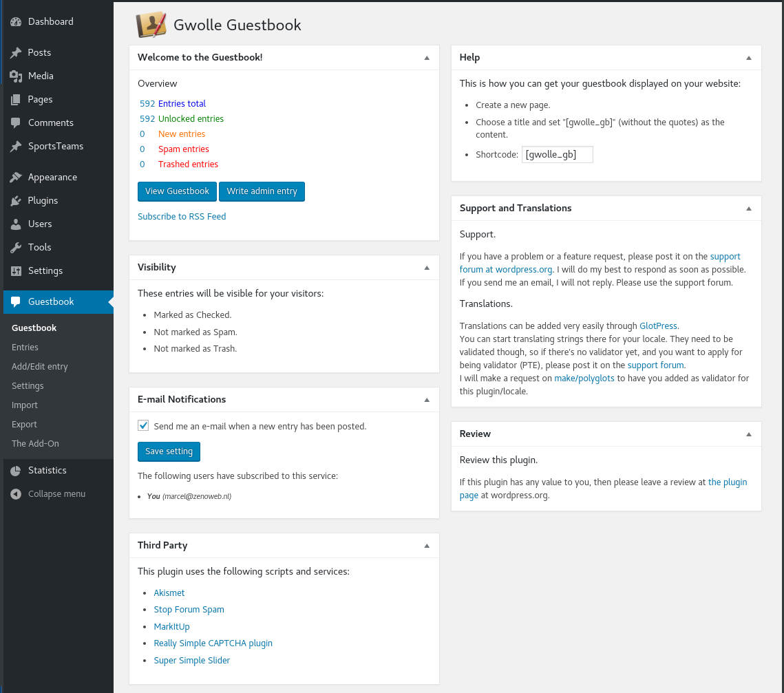Collapse the Help panel
Image resolution: width=784 pixels, height=693 pixels.
pos(749,58)
